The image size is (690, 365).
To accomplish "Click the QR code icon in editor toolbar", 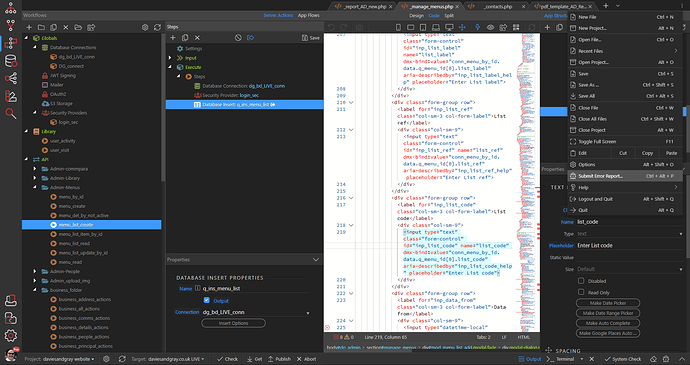I will [x=516, y=27].
